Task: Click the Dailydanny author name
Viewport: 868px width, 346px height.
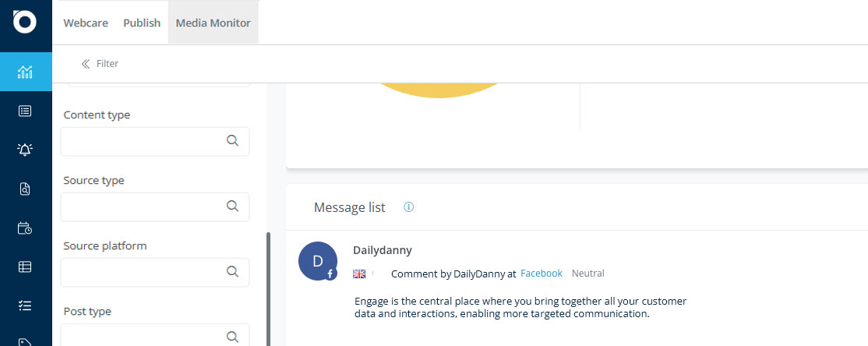Action: point(383,250)
